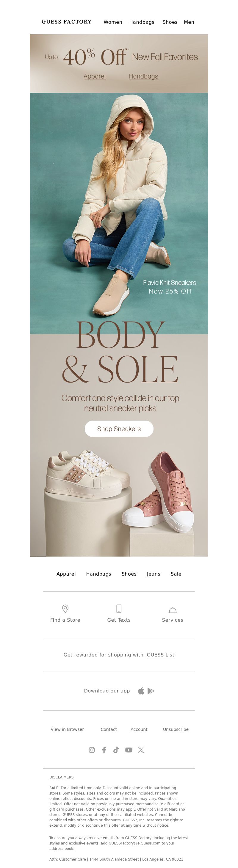
Task: Click the GUESS FACTORY logo
Action: pyautogui.click(x=67, y=22)
